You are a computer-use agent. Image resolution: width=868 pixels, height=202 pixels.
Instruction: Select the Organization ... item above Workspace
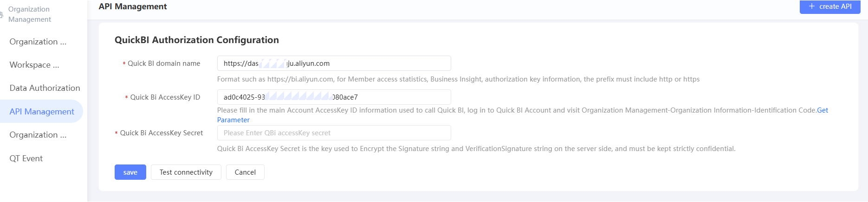pyautogui.click(x=38, y=42)
